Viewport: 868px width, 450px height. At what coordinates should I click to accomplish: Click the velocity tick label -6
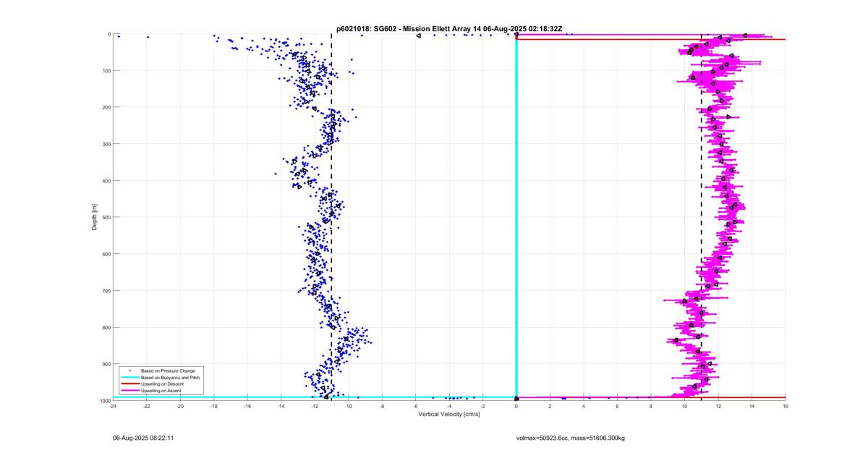pyautogui.click(x=415, y=406)
